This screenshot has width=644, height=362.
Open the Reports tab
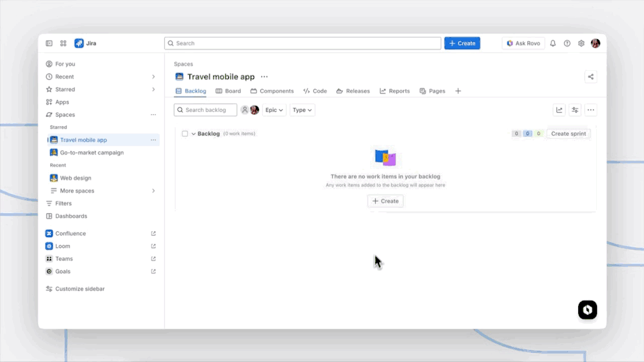[x=395, y=91]
